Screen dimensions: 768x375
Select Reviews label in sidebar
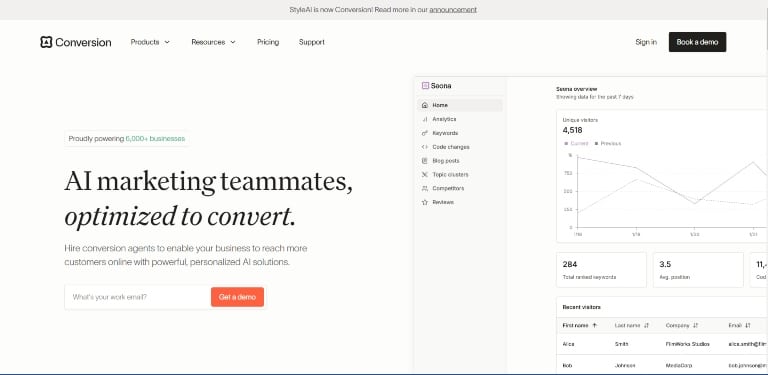443,202
